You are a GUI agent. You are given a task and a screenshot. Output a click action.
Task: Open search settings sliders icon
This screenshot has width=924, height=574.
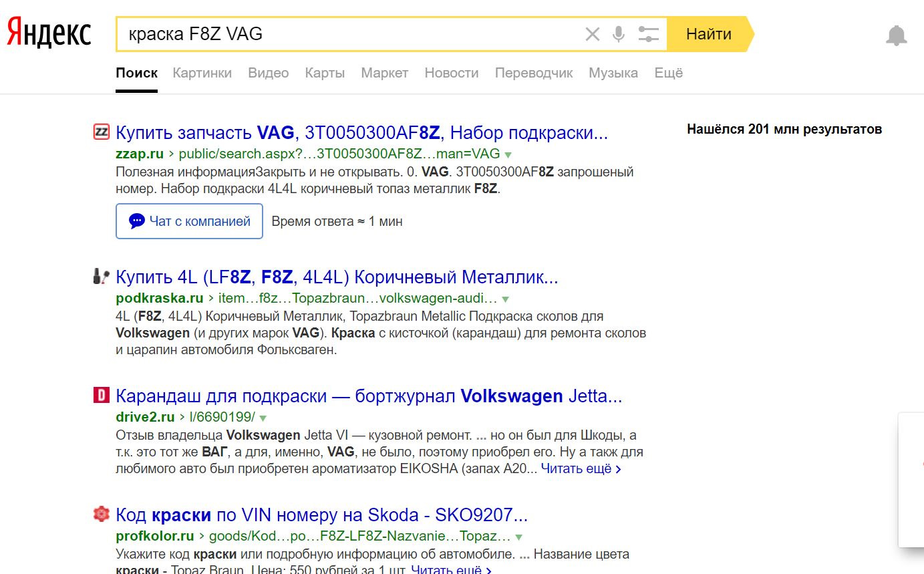[x=649, y=34]
